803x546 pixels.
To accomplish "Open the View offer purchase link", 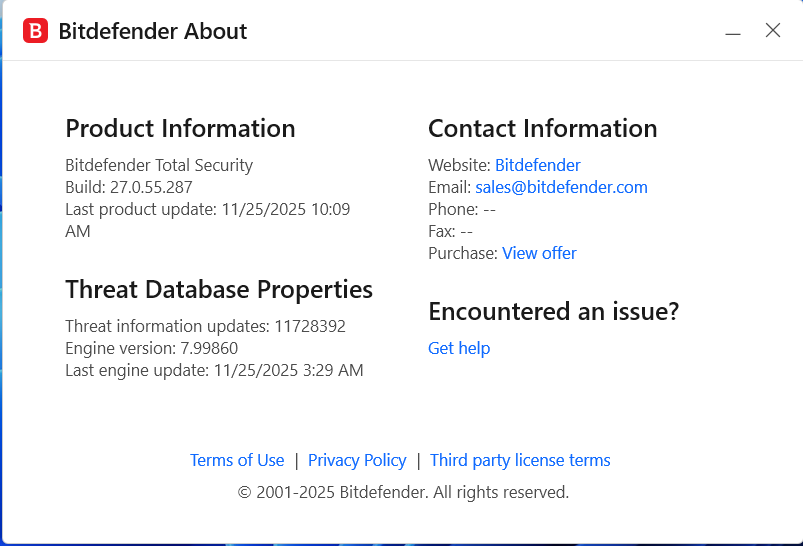I will [x=539, y=254].
